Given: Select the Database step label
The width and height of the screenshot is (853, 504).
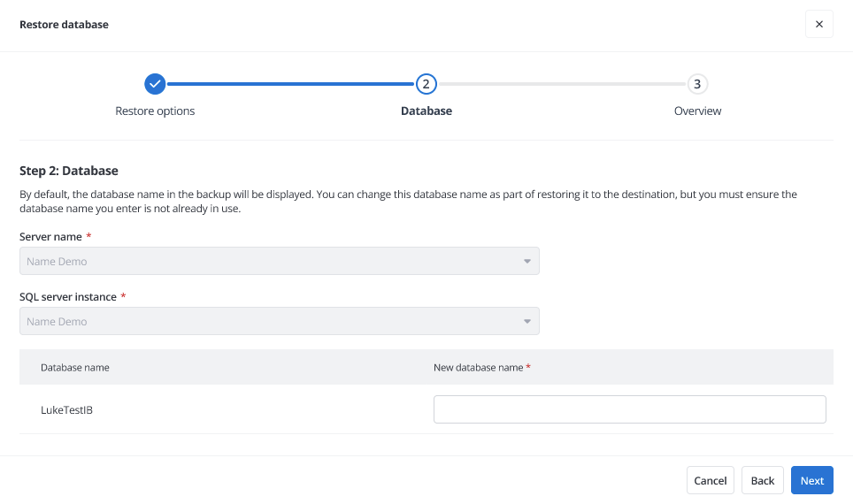Looking at the screenshot, I should tap(426, 111).
